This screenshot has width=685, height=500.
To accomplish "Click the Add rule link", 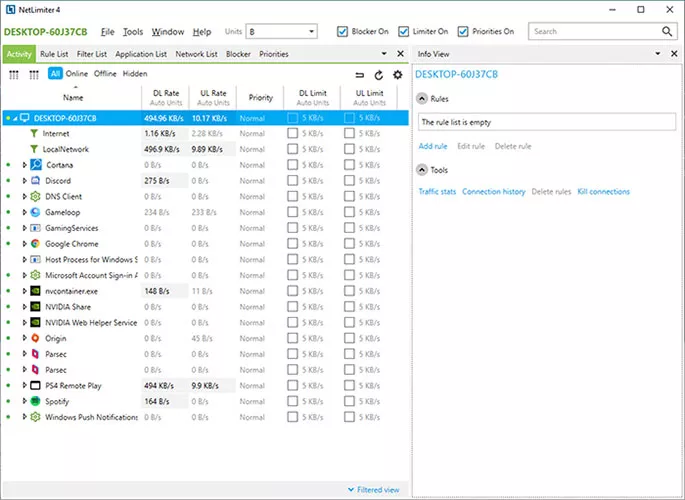I will pos(433,146).
